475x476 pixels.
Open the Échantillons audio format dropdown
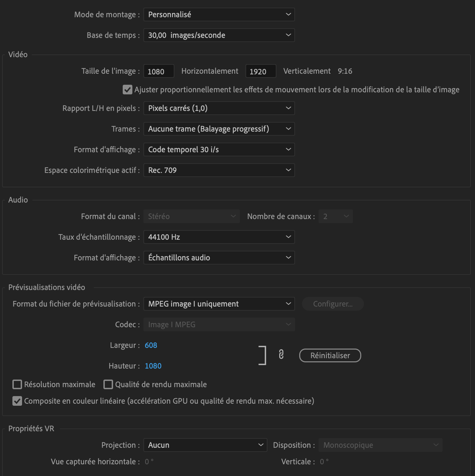(219, 258)
